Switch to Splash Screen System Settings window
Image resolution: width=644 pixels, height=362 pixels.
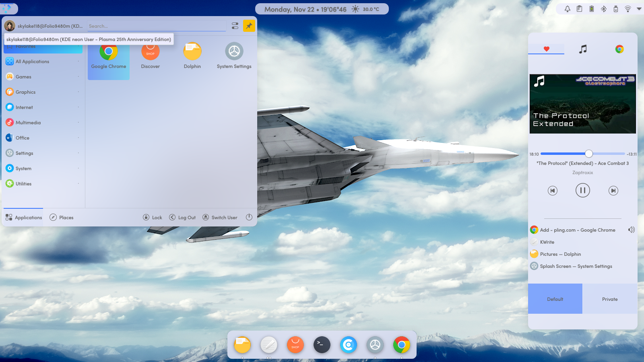point(583,266)
